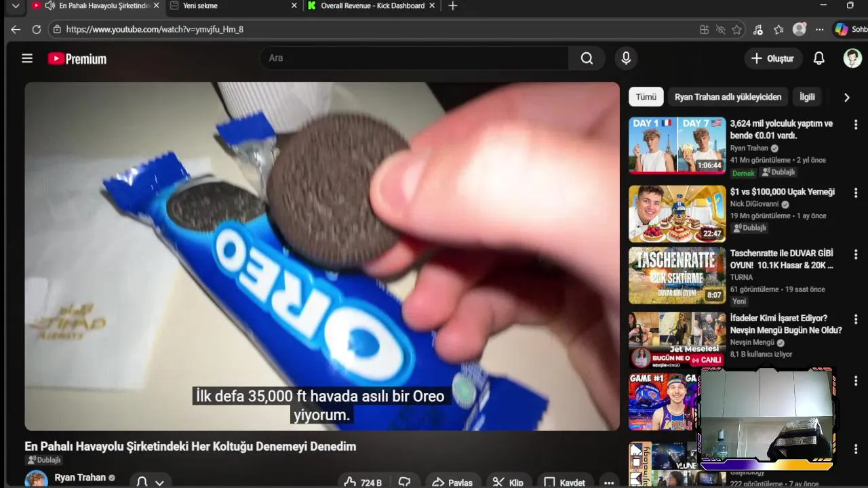The height and width of the screenshot is (488, 868).
Task: Click the Dernek badge on first video
Action: 743,173
